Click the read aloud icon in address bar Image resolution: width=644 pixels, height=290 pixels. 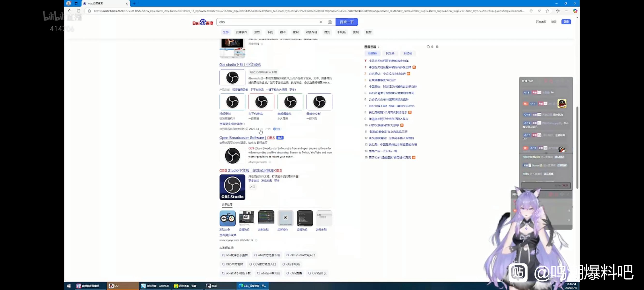point(539,11)
